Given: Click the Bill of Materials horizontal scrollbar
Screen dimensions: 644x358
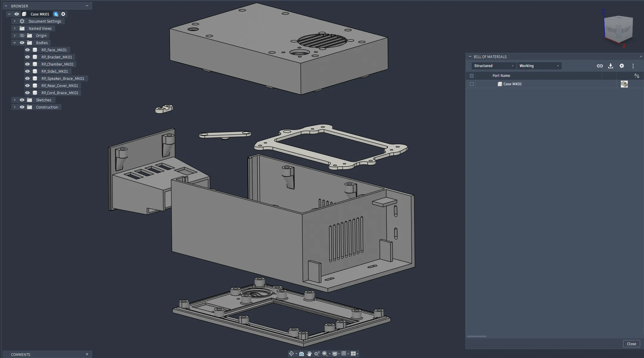Looking at the screenshot, I should pyautogui.click(x=476, y=337).
